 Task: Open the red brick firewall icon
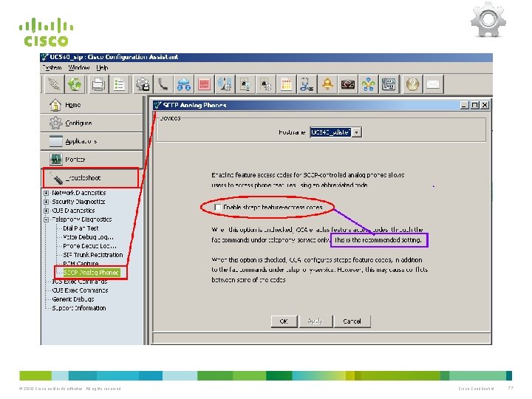[204, 84]
